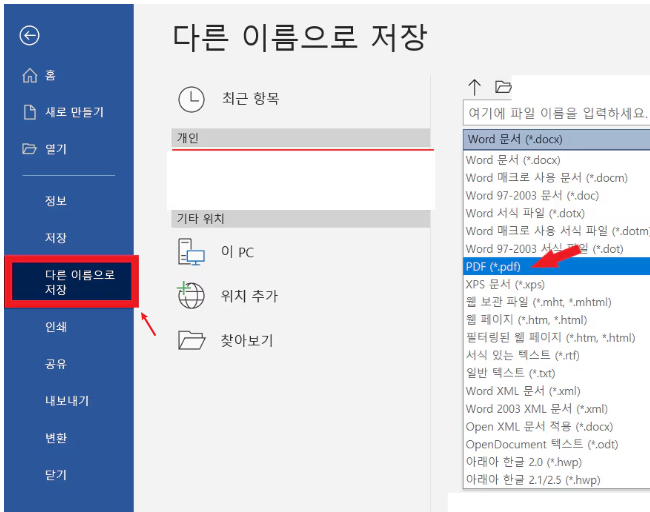Image resolution: width=650 pixels, height=512 pixels.
Task: Click the folder icon next to up arrow
Action: pos(503,87)
